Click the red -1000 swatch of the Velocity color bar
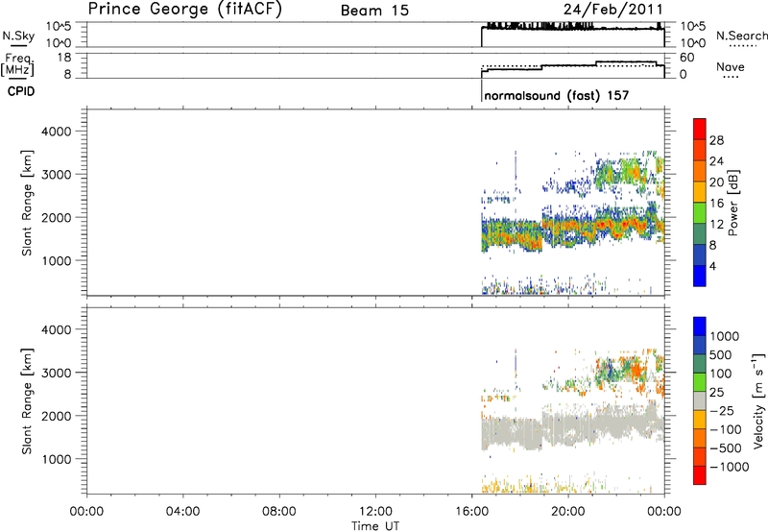768x532 pixels. click(x=700, y=475)
